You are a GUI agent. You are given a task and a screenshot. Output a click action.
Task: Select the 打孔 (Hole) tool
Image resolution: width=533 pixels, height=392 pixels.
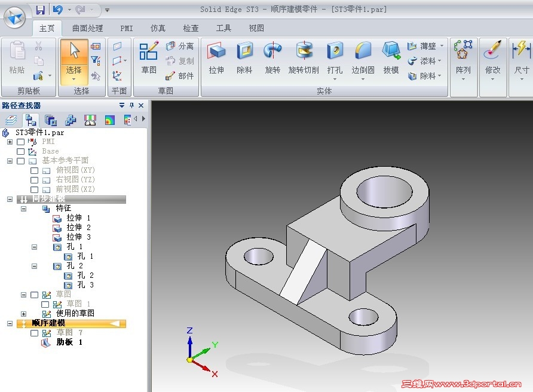point(335,60)
